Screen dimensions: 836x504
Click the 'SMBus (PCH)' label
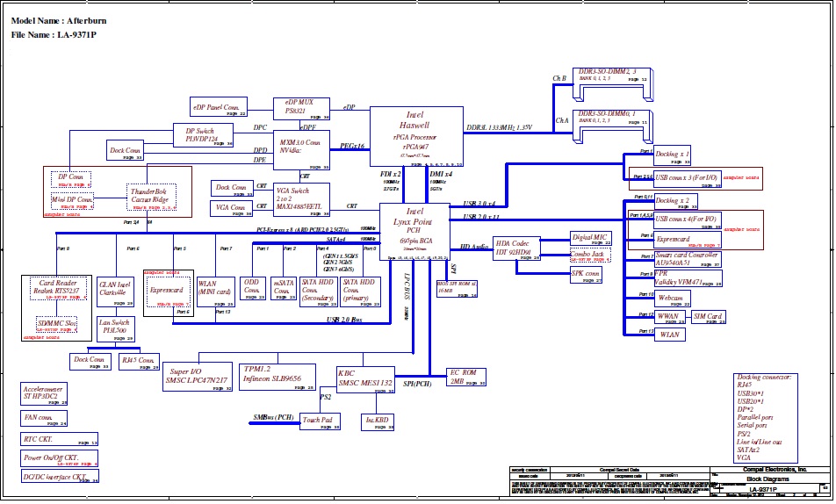273,418
